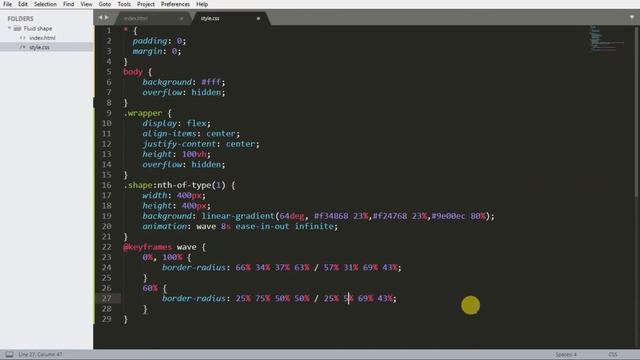
Task: Open the Preferences menu
Action: point(175,4)
